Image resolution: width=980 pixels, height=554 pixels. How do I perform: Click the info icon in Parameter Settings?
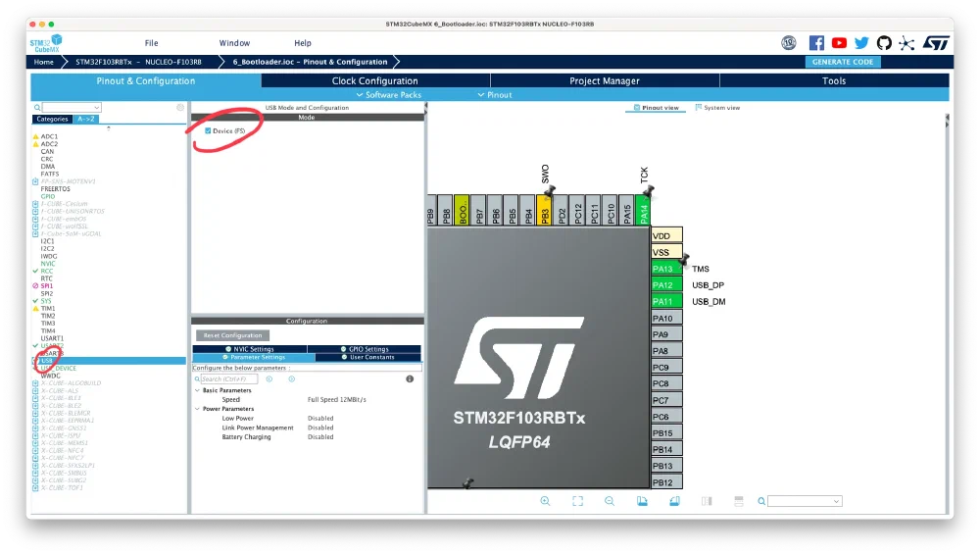click(410, 378)
